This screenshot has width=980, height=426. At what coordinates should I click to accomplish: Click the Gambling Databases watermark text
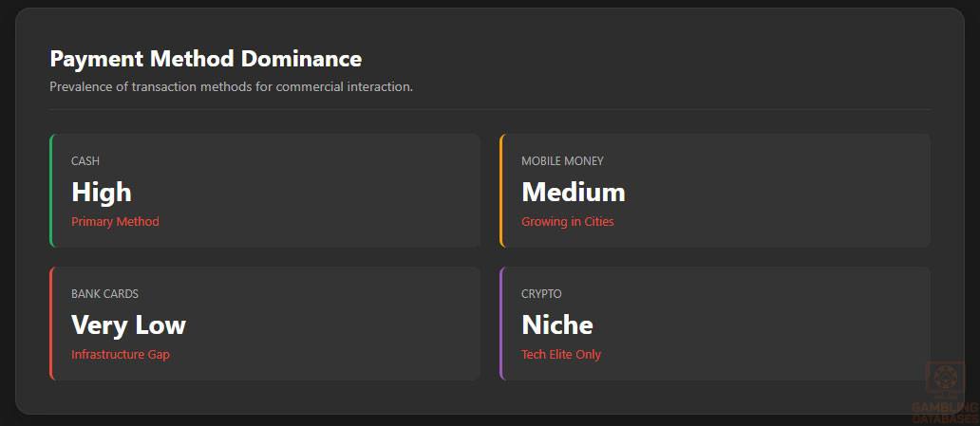click(945, 413)
